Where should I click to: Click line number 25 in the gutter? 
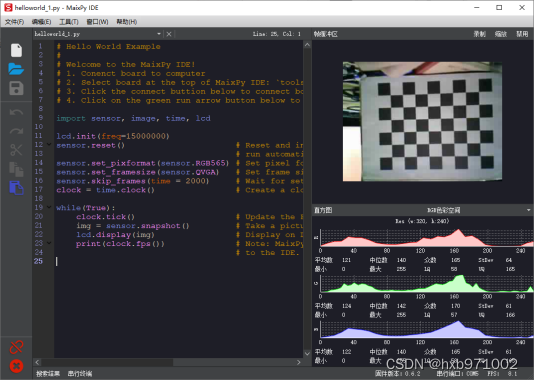38,261
